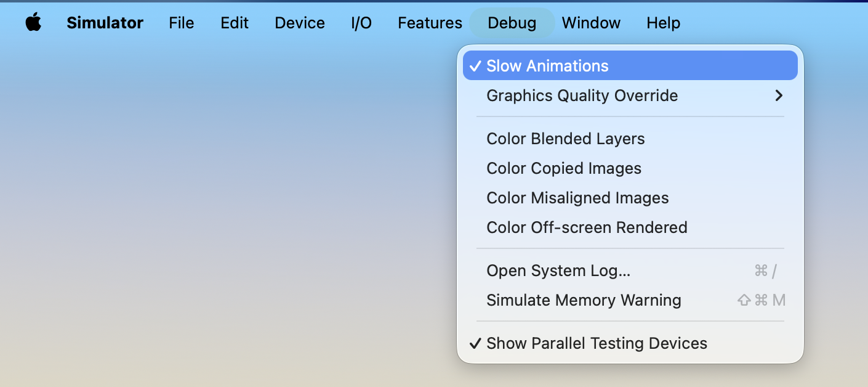868x387 pixels.
Task: Open the File menu
Action: coord(182,23)
